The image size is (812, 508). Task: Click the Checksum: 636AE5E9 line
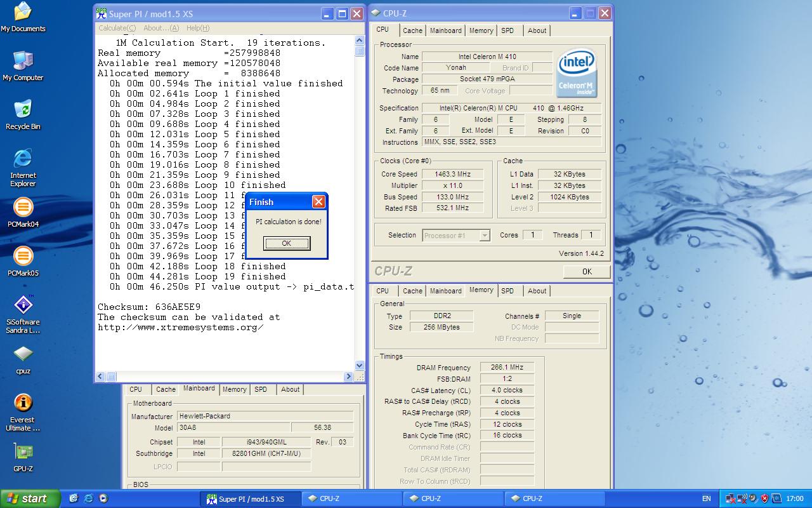(149, 307)
